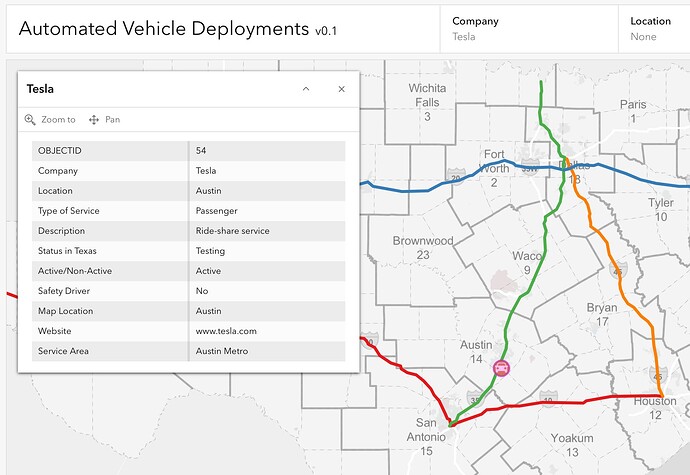Click the Houston 12 district label
The image size is (690, 475).
pos(655,408)
